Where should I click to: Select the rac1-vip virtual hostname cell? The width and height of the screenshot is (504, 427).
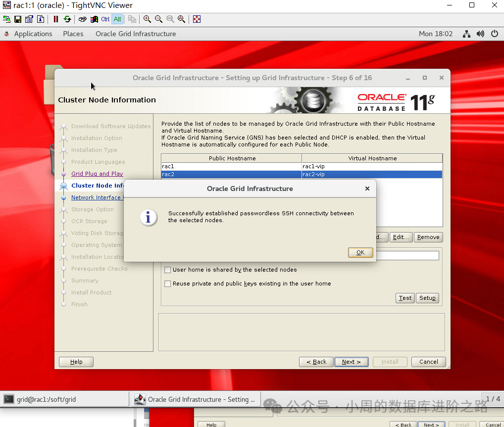click(x=372, y=166)
